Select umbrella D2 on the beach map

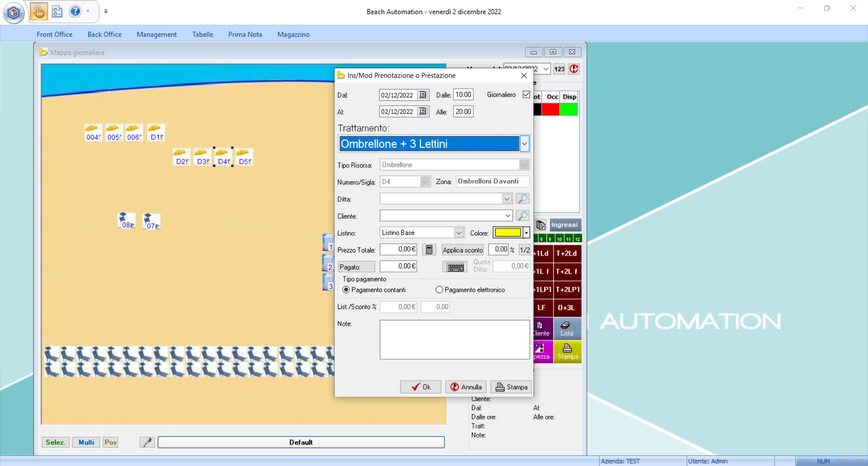[x=181, y=157]
